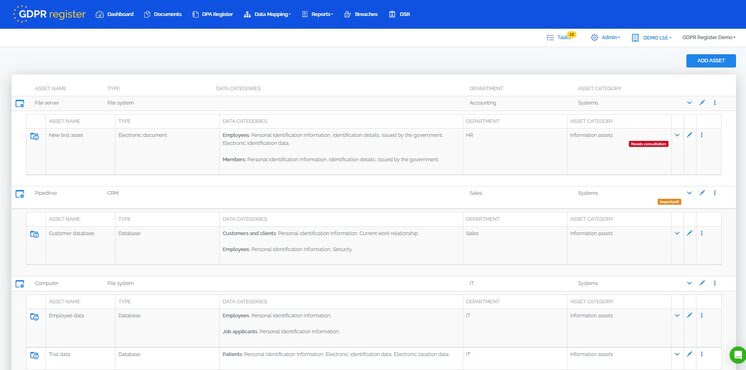Expand the File server row chevron
Image resolution: width=746 pixels, height=370 pixels.
(x=689, y=103)
